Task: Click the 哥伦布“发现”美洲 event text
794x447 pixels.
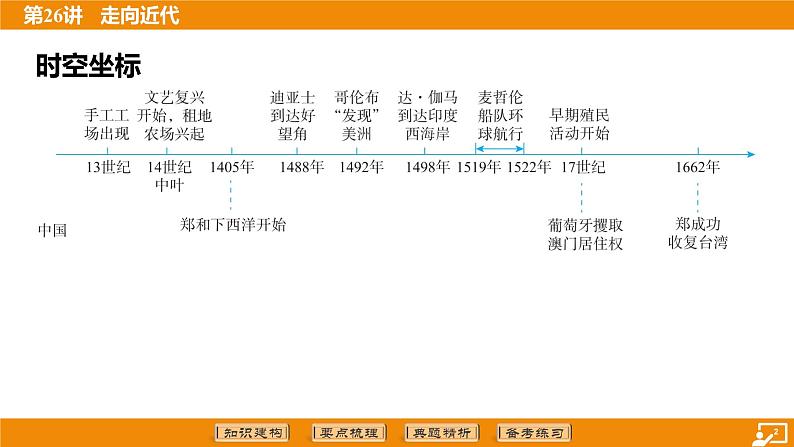Action: point(356,115)
